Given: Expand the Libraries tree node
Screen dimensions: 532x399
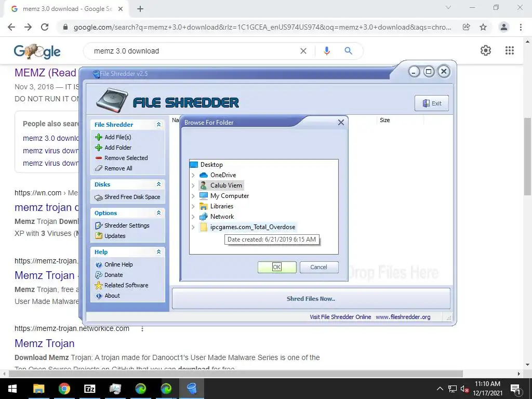Looking at the screenshot, I should (x=193, y=206).
